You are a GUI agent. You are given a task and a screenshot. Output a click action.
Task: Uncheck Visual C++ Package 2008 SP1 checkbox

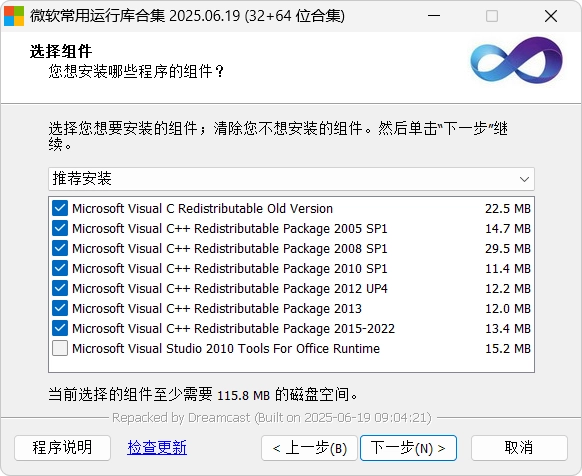pyautogui.click(x=60, y=248)
